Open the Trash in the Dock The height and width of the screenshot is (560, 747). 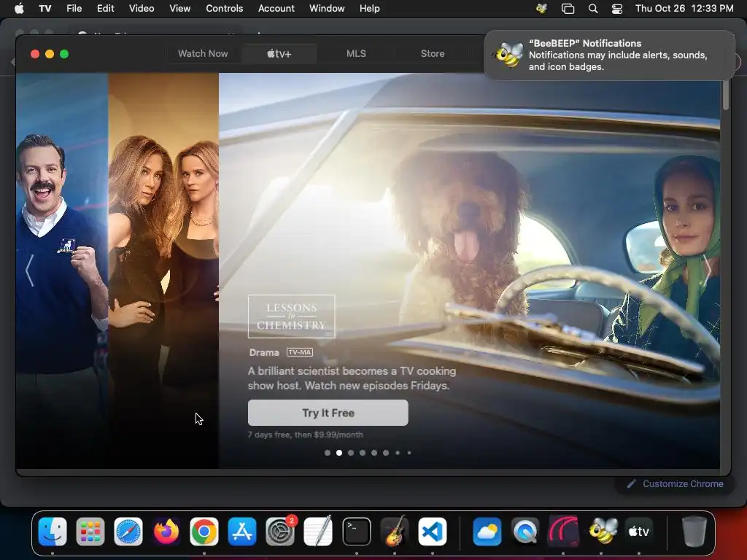click(694, 531)
